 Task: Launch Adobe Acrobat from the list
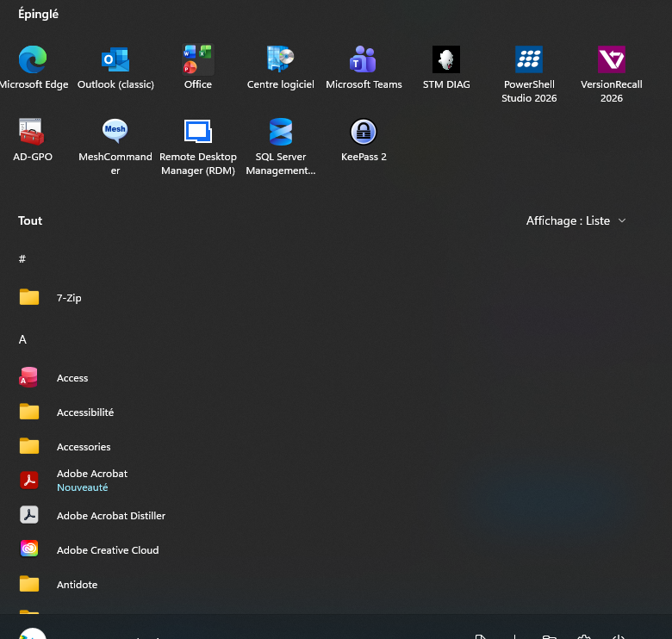[x=73, y=481]
